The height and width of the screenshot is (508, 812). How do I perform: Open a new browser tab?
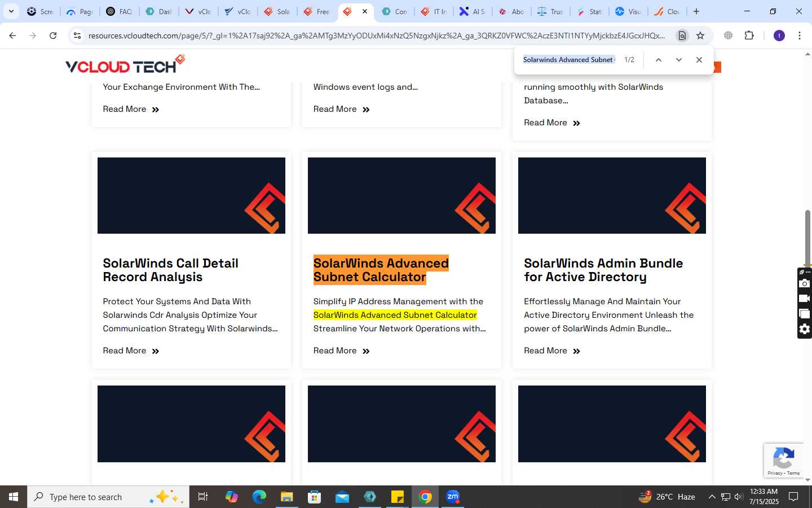pyautogui.click(x=696, y=11)
